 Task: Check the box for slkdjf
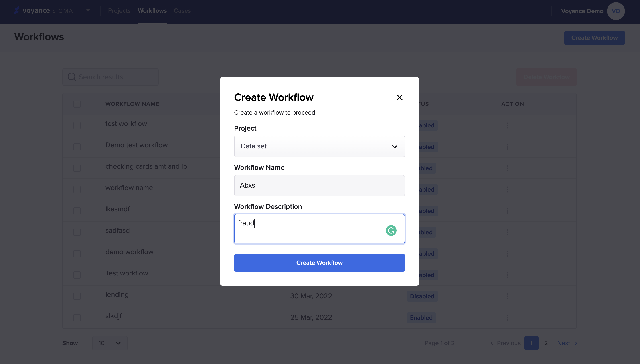[x=77, y=318]
